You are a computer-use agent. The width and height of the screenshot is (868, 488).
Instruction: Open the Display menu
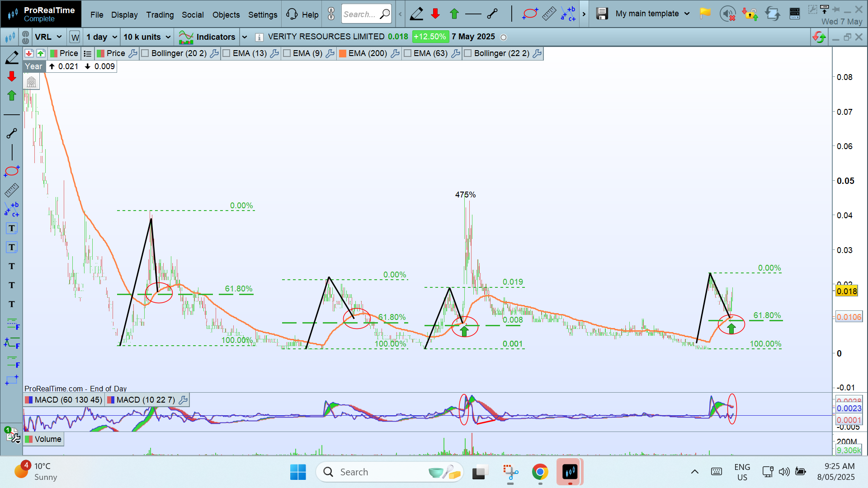[124, 14]
